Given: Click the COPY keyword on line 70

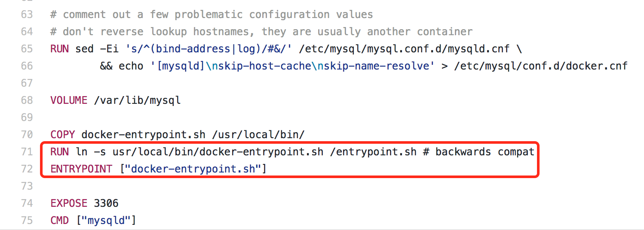Looking at the screenshot, I should point(63,135).
